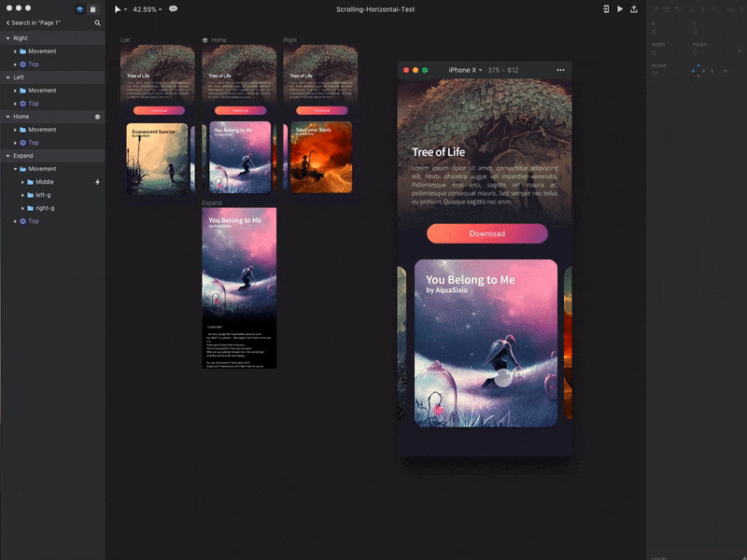Screen dimensions: 747x560
Task: Click the import arrow icon left of play
Action: 606,9
